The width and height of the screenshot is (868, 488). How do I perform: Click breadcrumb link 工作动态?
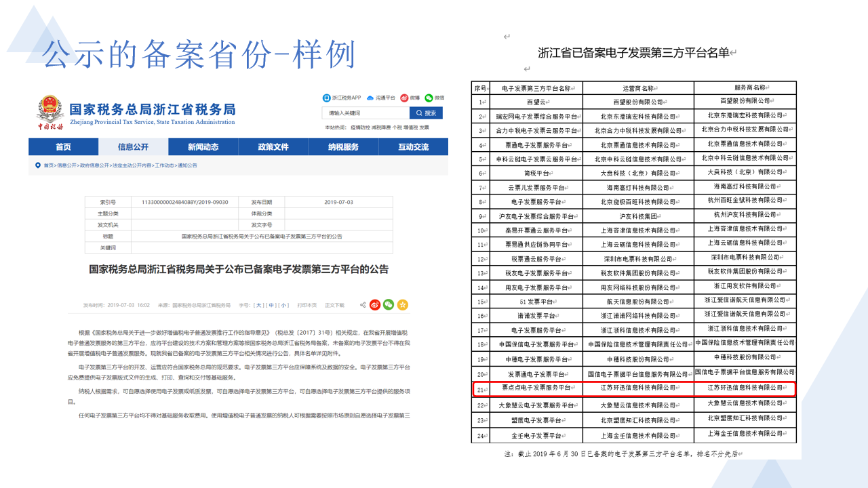pyautogui.click(x=165, y=165)
